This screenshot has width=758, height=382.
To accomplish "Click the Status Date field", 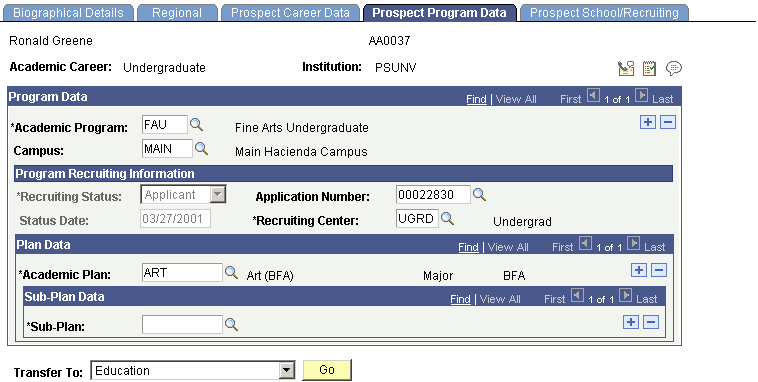I will pyautogui.click(x=175, y=219).
